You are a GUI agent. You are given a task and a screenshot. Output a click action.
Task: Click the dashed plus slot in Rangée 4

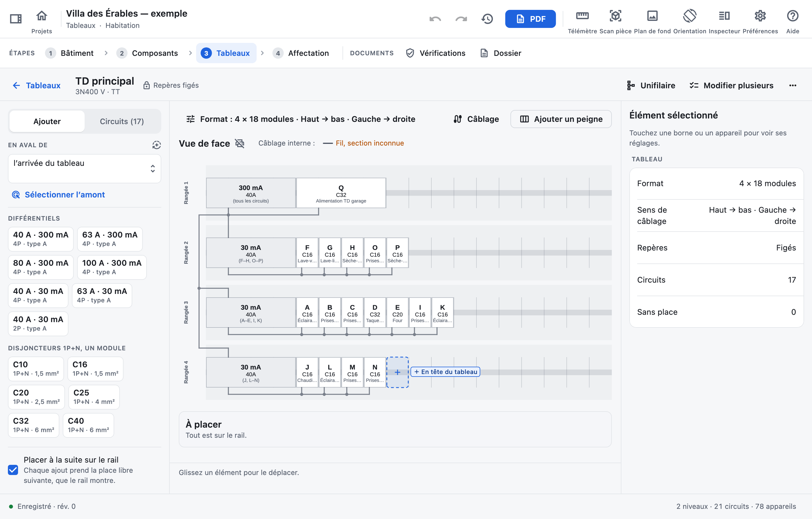pyautogui.click(x=397, y=372)
